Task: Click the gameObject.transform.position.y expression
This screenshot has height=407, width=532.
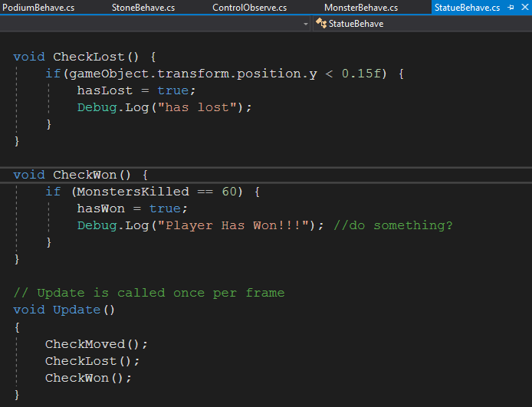Action: [x=192, y=74]
